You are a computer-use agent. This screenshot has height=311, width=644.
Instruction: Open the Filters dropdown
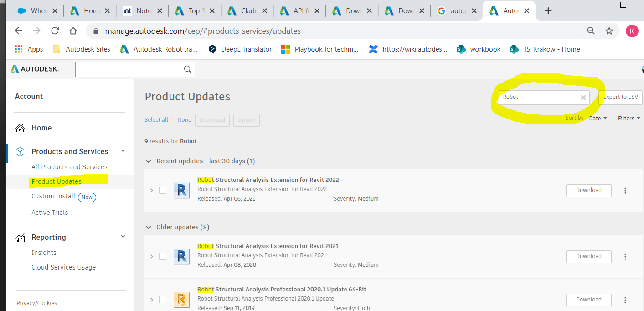tap(629, 118)
